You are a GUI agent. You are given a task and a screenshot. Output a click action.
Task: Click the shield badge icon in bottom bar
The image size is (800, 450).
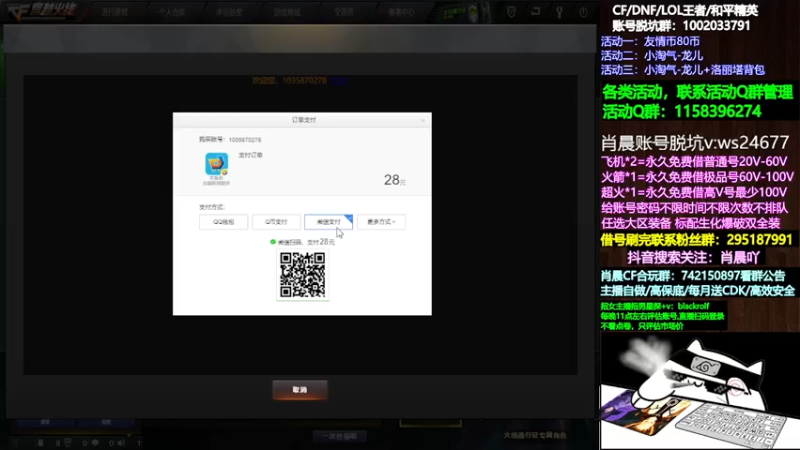click(x=67, y=443)
